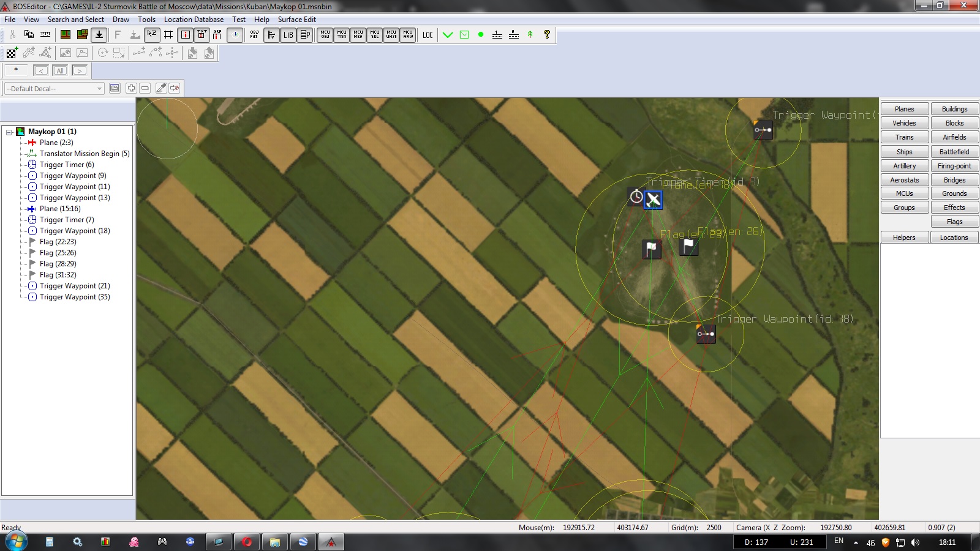Toggle the grid overlay button
Screen dimensions: 980x551
(168, 35)
